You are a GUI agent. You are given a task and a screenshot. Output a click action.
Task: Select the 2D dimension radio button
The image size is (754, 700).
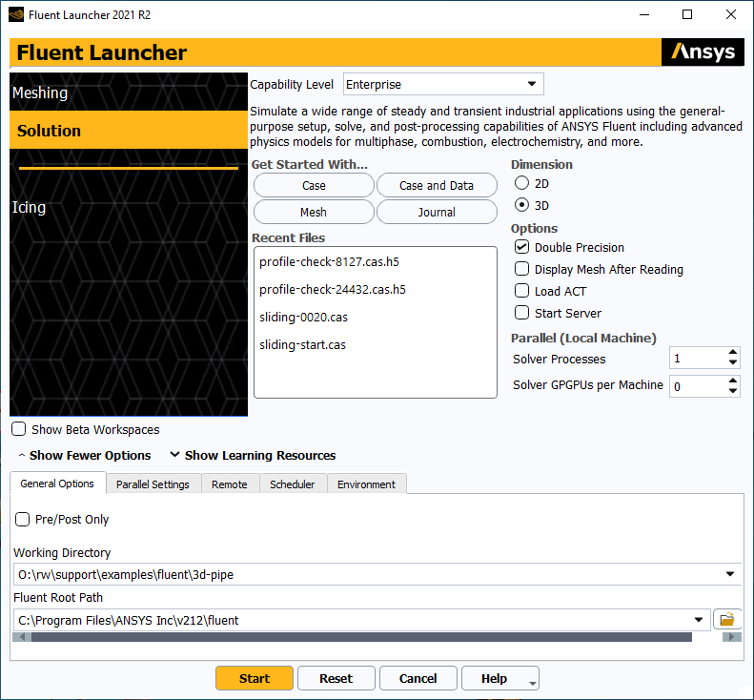pyautogui.click(x=522, y=183)
